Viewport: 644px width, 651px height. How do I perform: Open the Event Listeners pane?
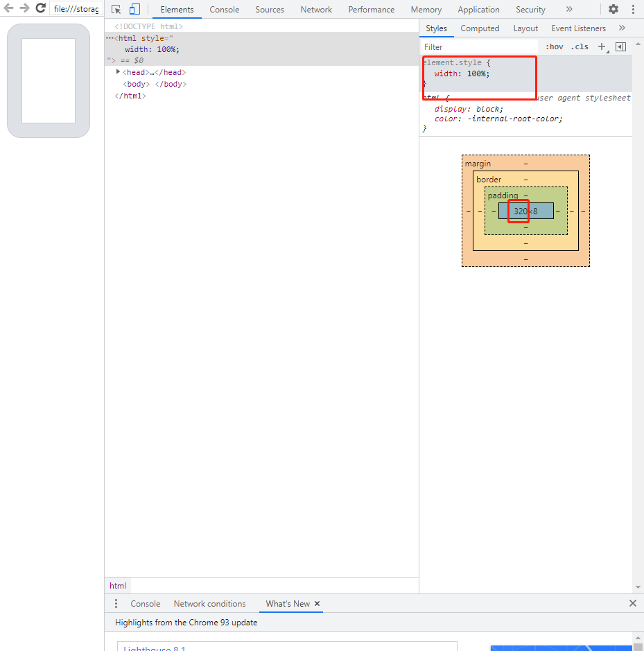pos(578,28)
